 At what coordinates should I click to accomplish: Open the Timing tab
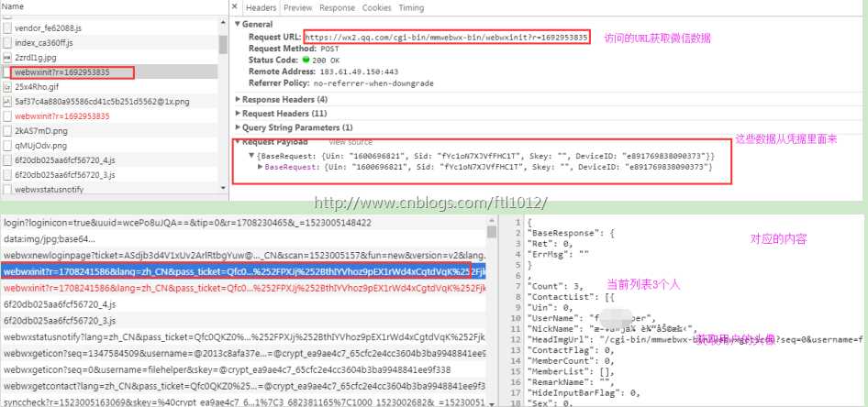[x=411, y=7]
